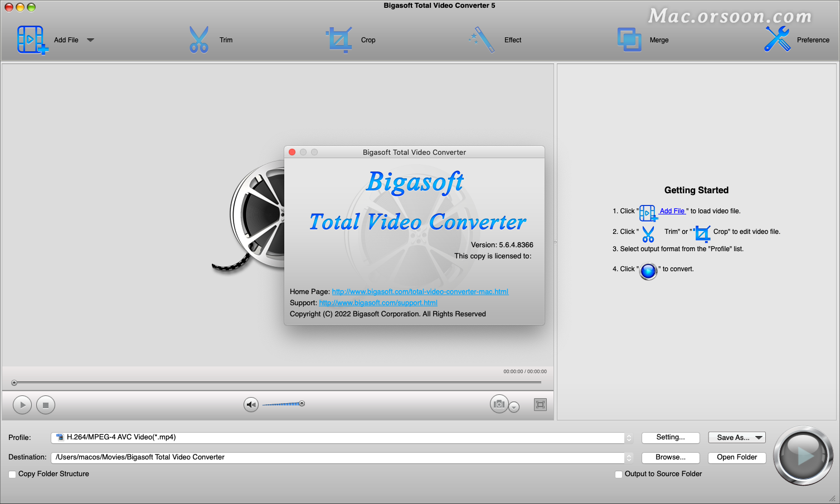840x504 pixels.
Task: Click the Add File icon in Getting Started
Action: pyautogui.click(x=648, y=213)
